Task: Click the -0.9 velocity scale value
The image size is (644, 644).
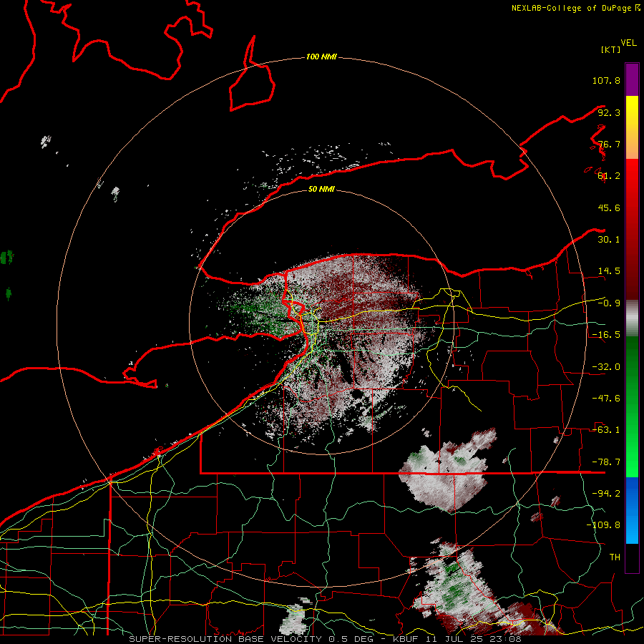Action: tap(609, 303)
